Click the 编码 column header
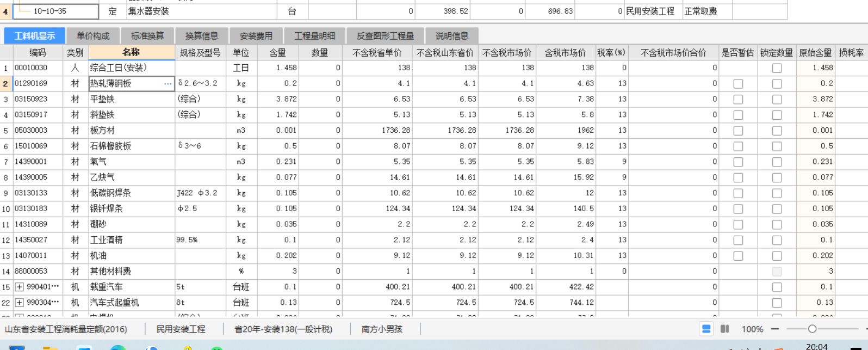This screenshot has height=350, width=868. [38, 52]
